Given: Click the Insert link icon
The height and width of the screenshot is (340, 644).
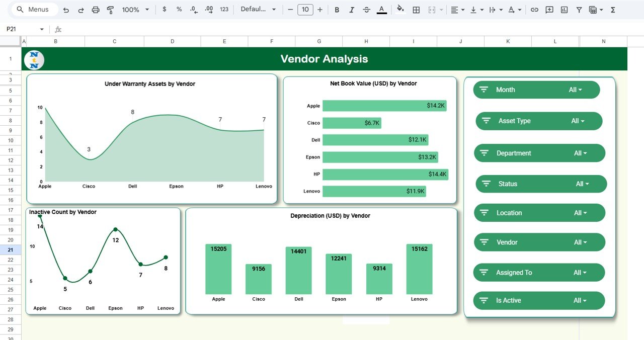Looking at the screenshot, I should tap(534, 10).
